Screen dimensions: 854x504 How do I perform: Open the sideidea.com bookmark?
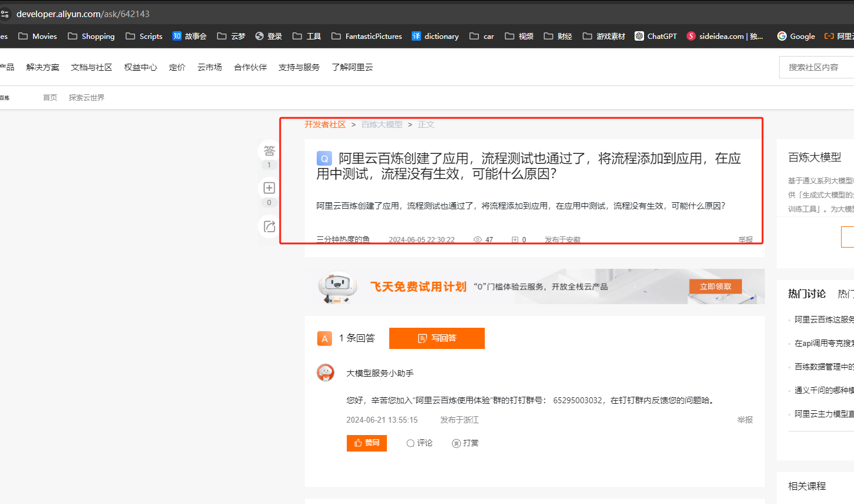(725, 36)
